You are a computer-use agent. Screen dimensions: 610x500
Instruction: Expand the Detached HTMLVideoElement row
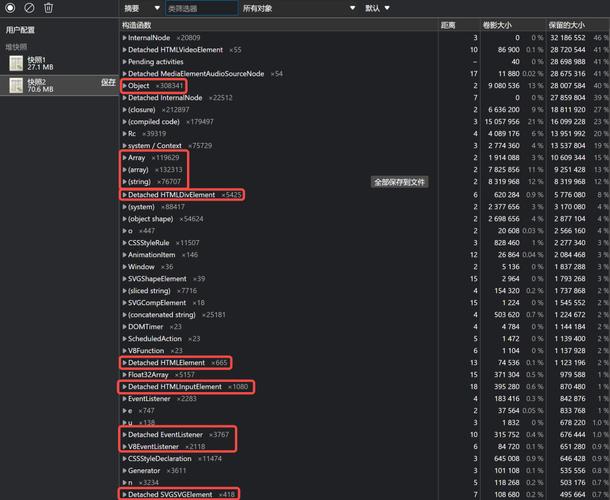coord(124,49)
